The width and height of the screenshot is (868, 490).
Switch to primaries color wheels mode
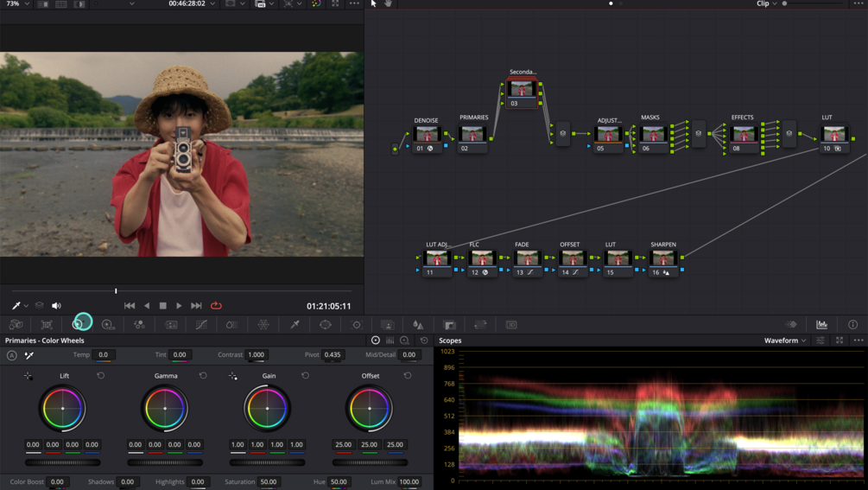[376, 340]
